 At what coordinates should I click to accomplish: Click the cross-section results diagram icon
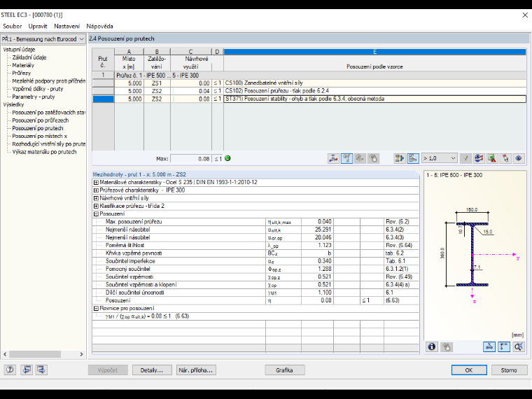[333, 158]
